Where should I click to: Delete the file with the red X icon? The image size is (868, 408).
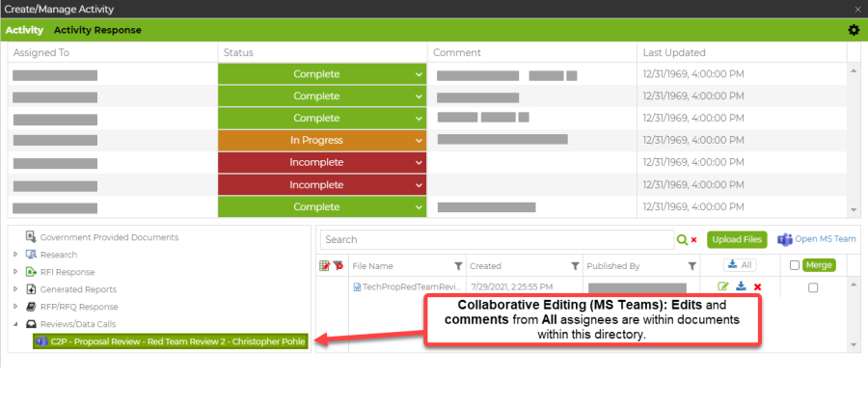(757, 286)
